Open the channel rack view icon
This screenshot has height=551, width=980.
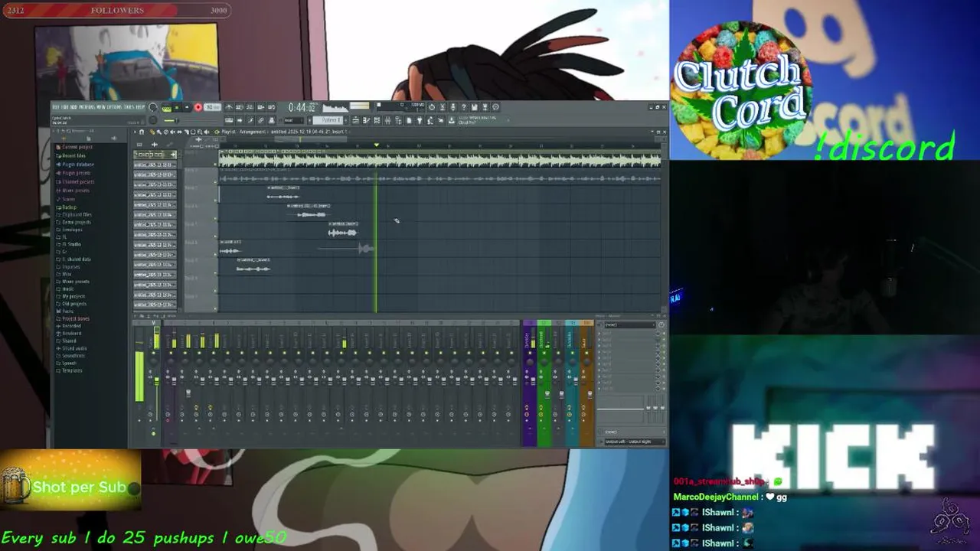(377, 120)
